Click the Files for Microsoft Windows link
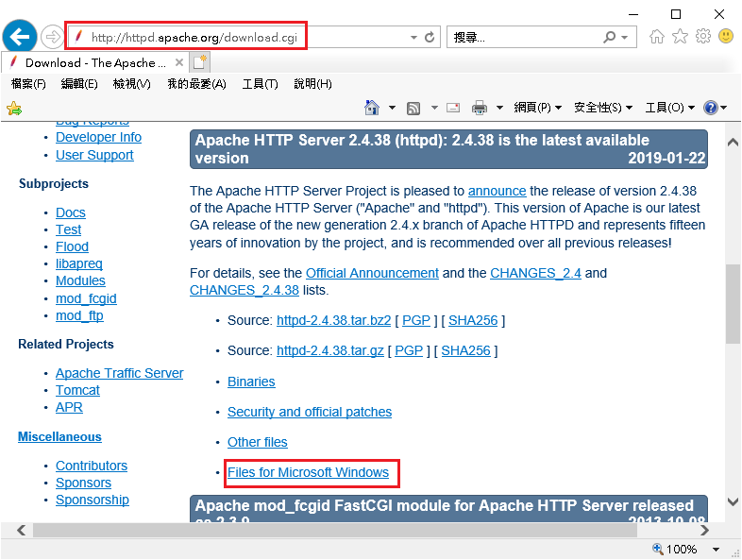The height and width of the screenshot is (560, 742). point(308,472)
